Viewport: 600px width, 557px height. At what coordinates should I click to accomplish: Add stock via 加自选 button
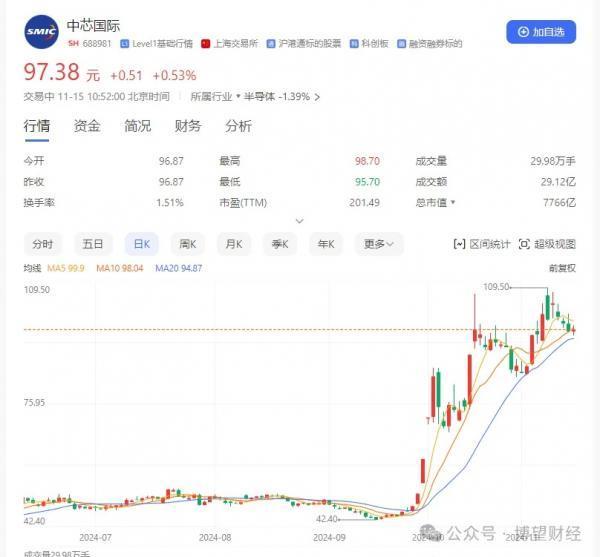541,32
